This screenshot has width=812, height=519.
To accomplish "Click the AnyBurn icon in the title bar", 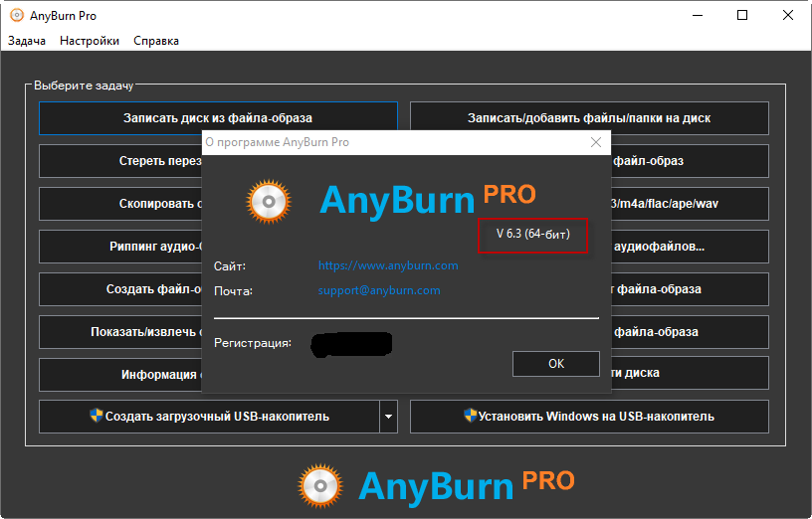I will pos(17,16).
